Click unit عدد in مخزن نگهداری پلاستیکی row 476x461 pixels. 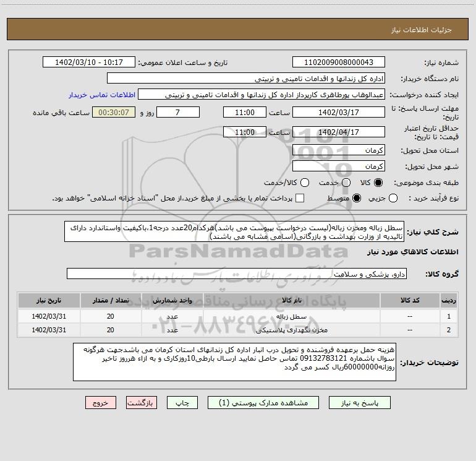pos(172,330)
